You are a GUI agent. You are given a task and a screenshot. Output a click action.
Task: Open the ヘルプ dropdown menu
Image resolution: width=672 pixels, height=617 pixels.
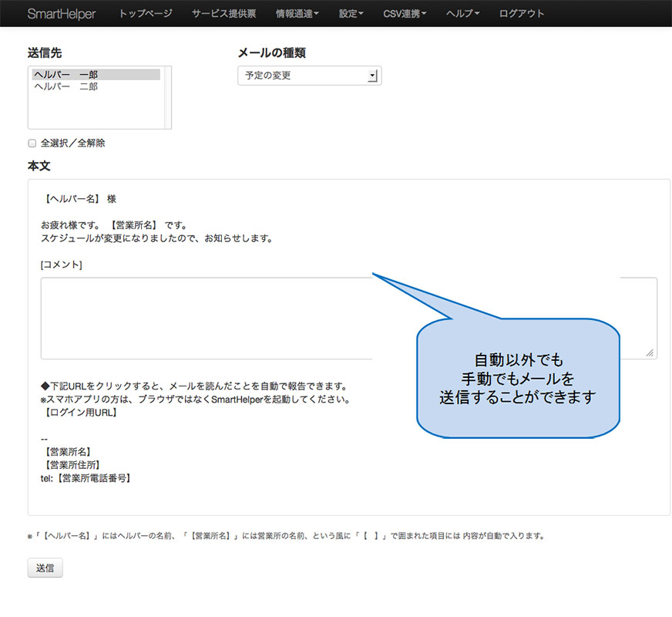462,14
